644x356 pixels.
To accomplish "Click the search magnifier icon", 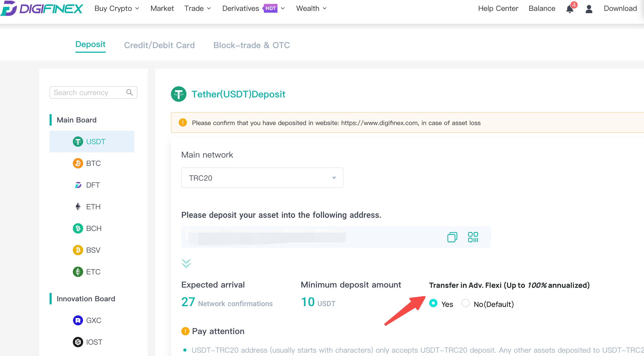I will [130, 92].
